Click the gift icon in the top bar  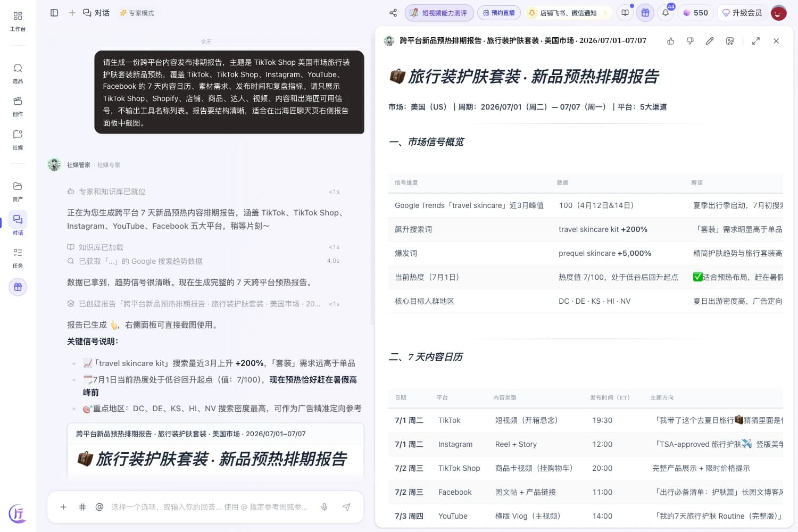[x=645, y=13]
